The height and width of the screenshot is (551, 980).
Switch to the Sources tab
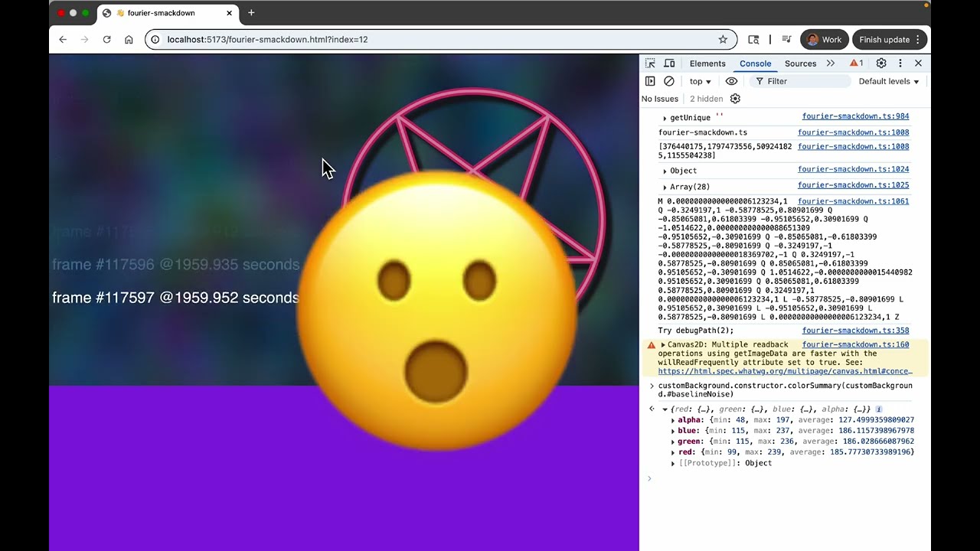point(800,64)
